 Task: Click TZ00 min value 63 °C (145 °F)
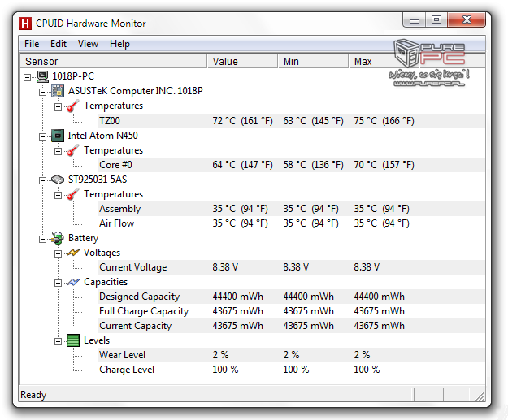313,121
